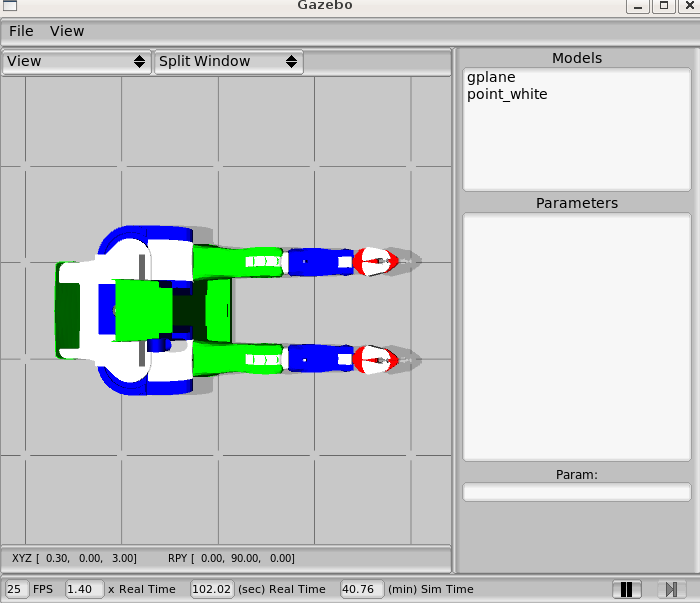Maximize the Gazebo window
This screenshot has width=700, height=603.
coord(662,6)
